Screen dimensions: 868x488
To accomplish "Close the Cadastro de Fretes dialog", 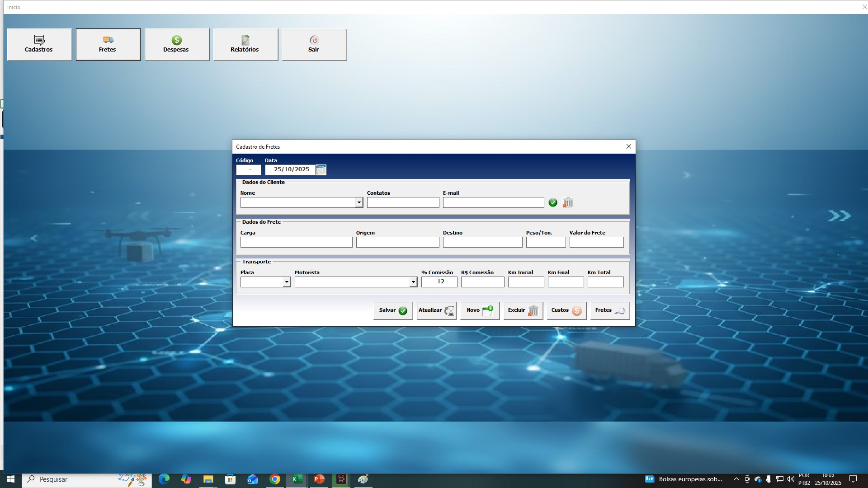I will (x=628, y=146).
